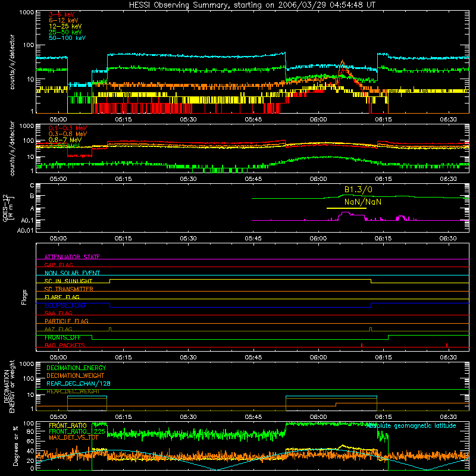The image size is (476, 476).
Task: Click the REAR_DEC_CHAN/128 legend label
Action: pos(79,383)
